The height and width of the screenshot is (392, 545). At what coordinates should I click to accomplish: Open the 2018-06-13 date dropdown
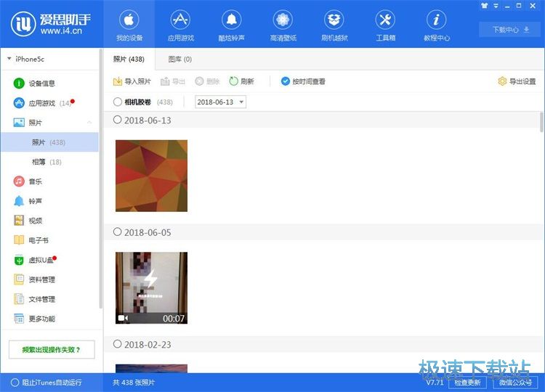[220, 102]
